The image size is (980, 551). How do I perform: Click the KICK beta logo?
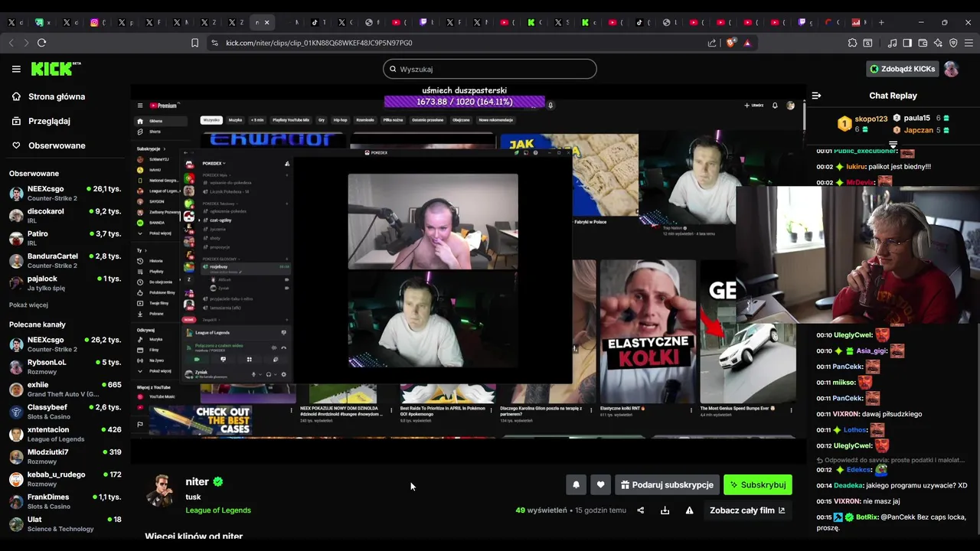[56, 69]
